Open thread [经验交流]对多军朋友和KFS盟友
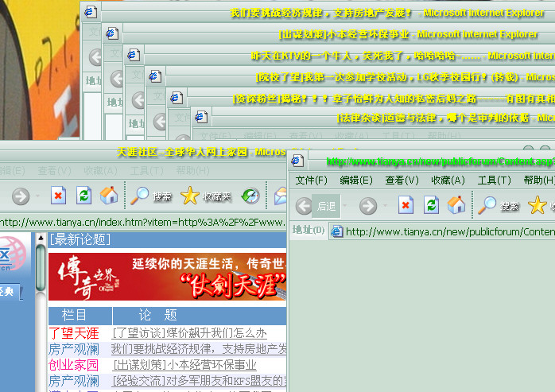 [x=200, y=381]
